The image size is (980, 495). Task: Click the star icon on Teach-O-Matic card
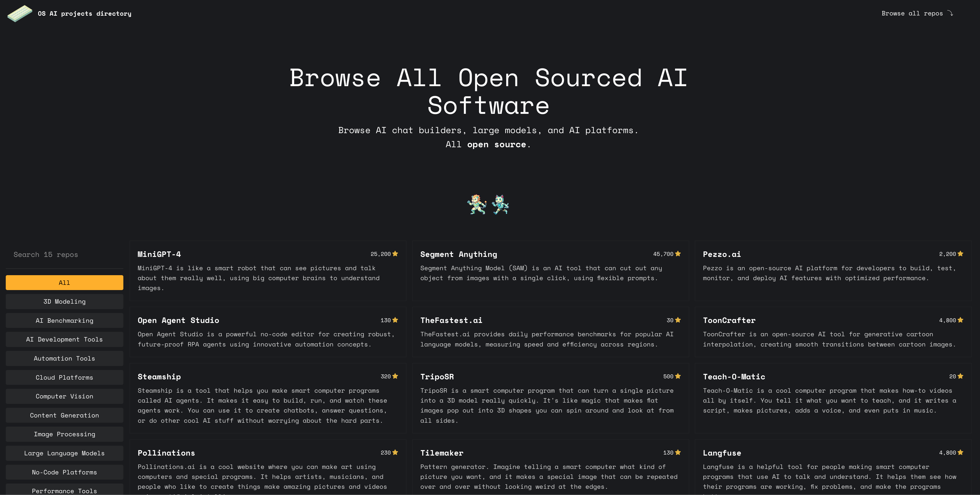point(961,376)
